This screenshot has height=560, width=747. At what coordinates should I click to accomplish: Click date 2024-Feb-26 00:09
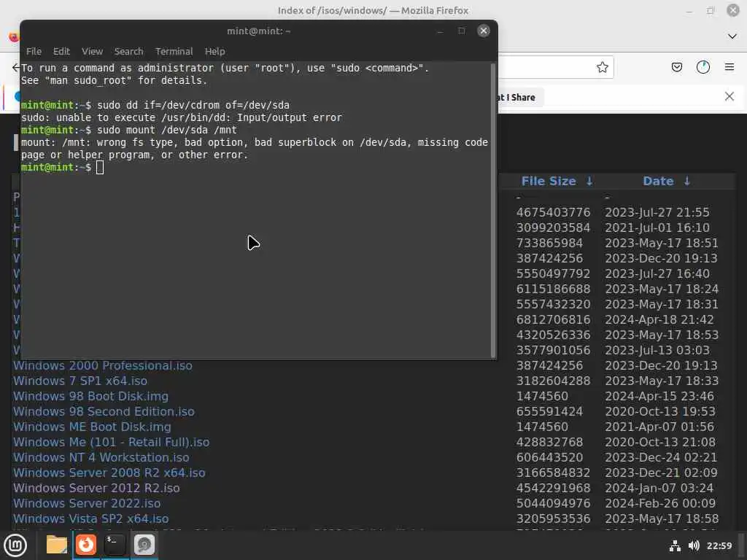click(659, 503)
